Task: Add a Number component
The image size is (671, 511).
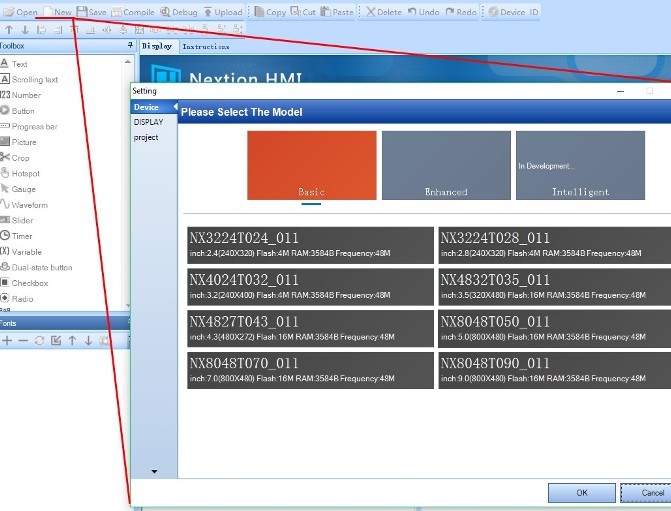Action: pos(21,95)
